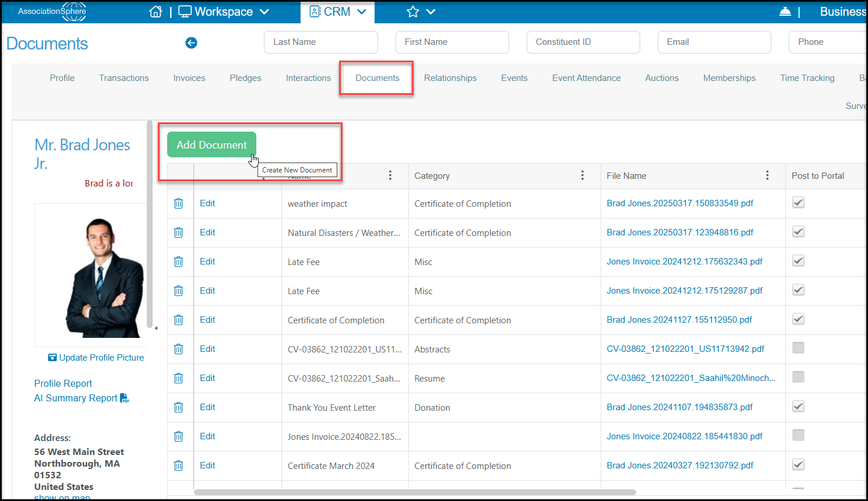Click trash icon for Thank You Event Letter
The height and width of the screenshot is (501, 868).
click(179, 407)
